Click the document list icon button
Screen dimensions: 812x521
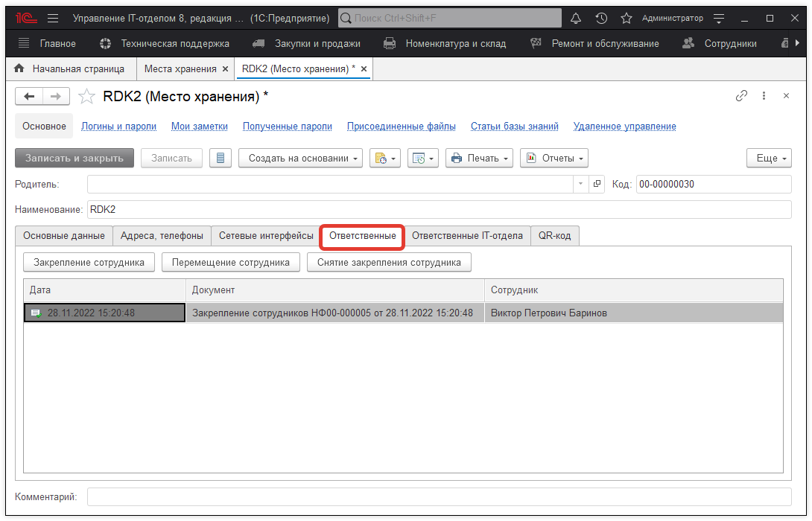pyautogui.click(x=221, y=158)
